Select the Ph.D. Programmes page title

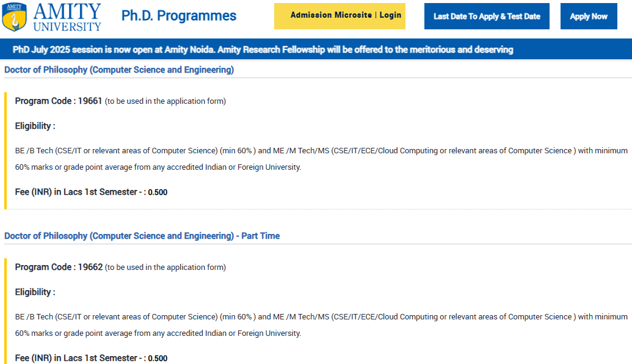click(x=179, y=16)
